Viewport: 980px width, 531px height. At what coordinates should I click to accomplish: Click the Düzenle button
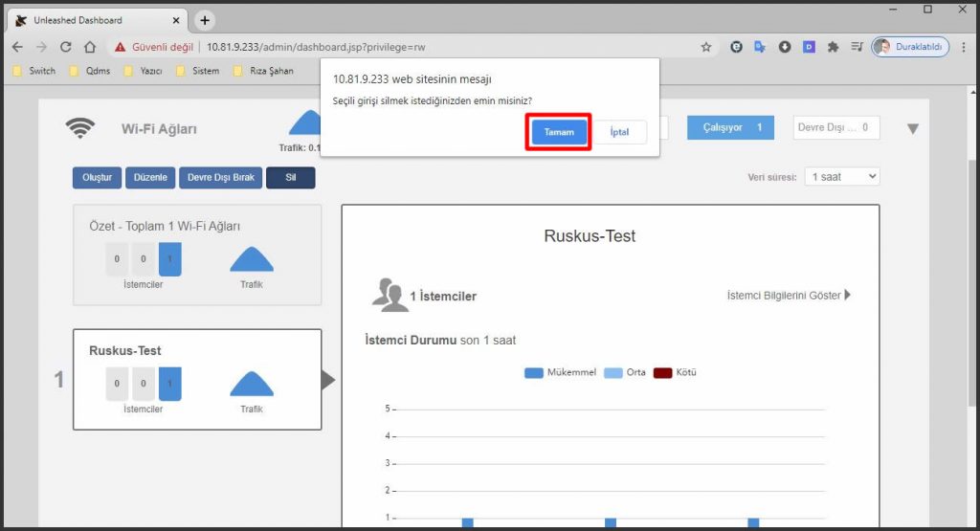click(150, 177)
